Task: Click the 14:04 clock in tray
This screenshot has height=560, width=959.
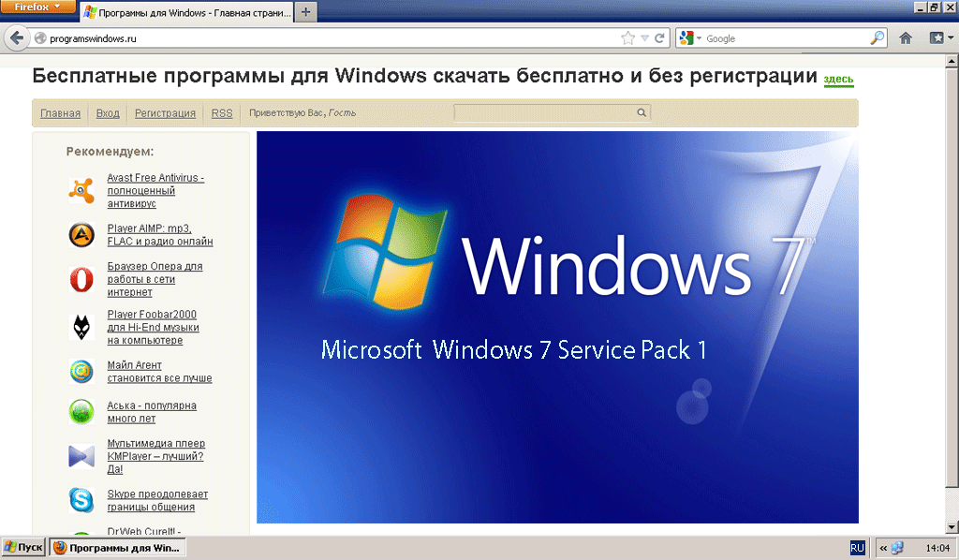Action: [937, 548]
